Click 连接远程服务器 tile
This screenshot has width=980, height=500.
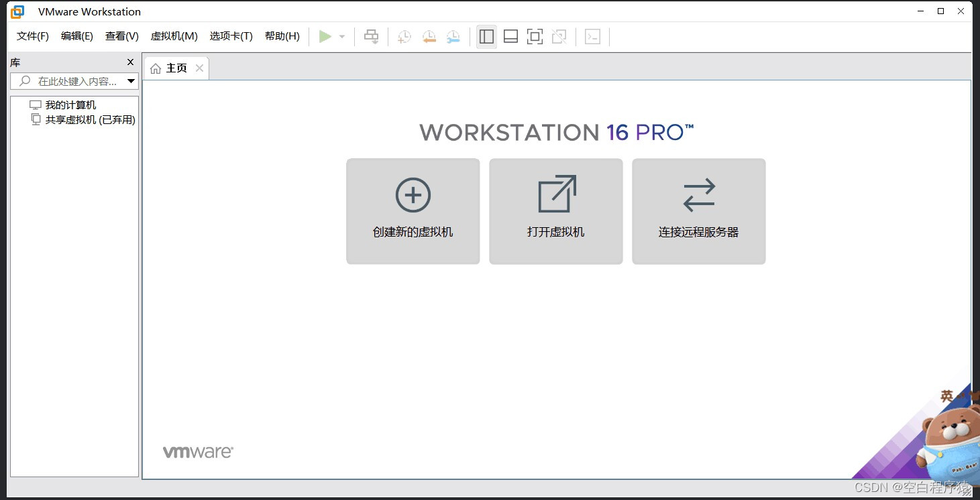(x=699, y=211)
